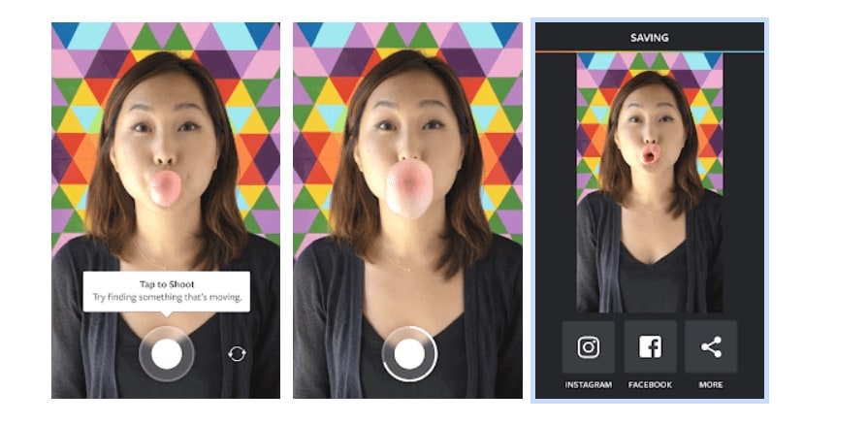Click the boomerang preview in the saving screen
Viewport: 868px width, 425px height.
pyautogui.click(x=650, y=182)
